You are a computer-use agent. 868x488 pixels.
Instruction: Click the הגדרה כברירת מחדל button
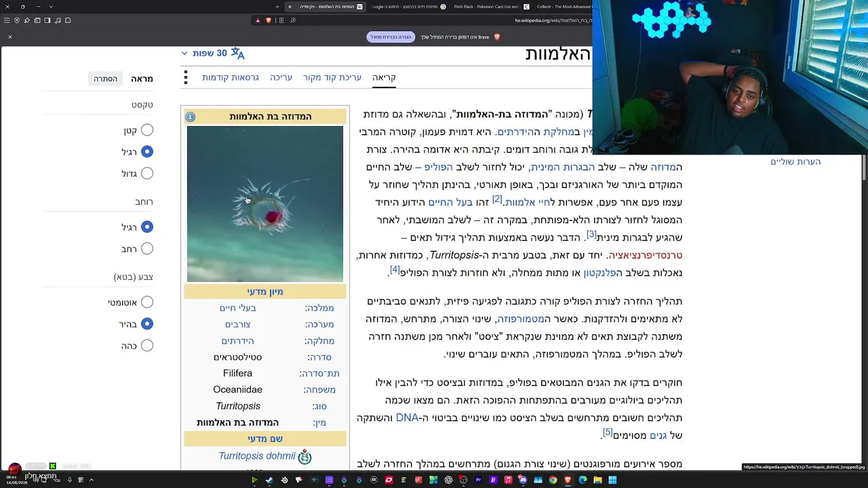click(391, 37)
